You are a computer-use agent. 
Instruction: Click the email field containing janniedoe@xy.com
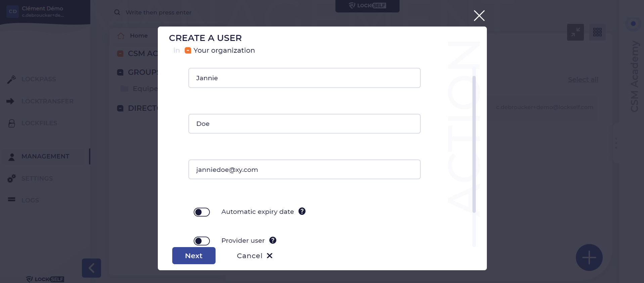point(305,170)
